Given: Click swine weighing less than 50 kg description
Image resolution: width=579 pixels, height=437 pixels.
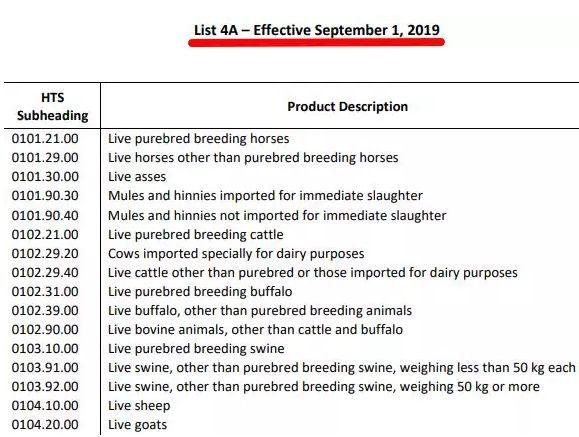Looking at the screenshot, I should point(342,368).
